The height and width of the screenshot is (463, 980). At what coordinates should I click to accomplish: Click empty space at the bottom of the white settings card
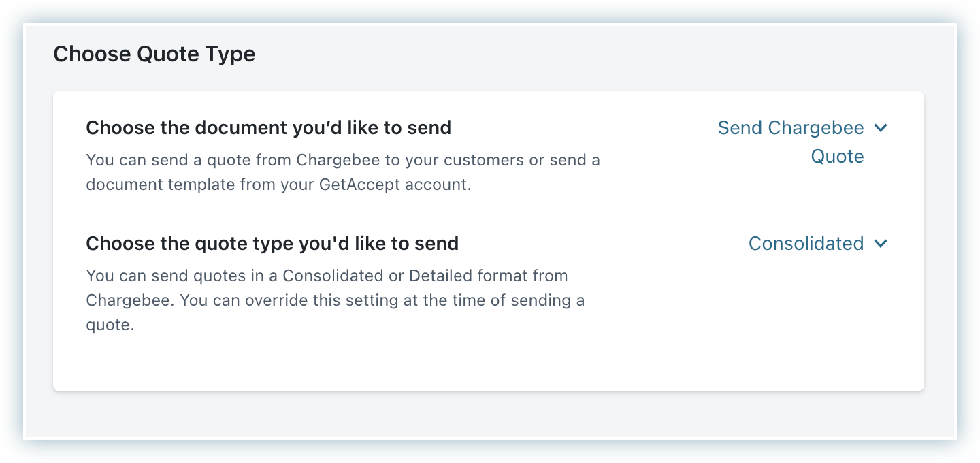[487, 364]
